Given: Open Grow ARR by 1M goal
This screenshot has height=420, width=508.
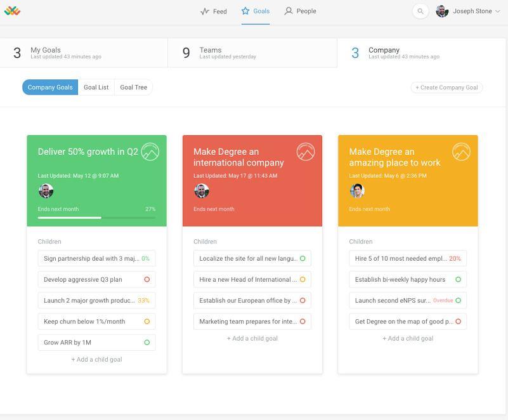Looking at the screenshot, I should point(96,343).
